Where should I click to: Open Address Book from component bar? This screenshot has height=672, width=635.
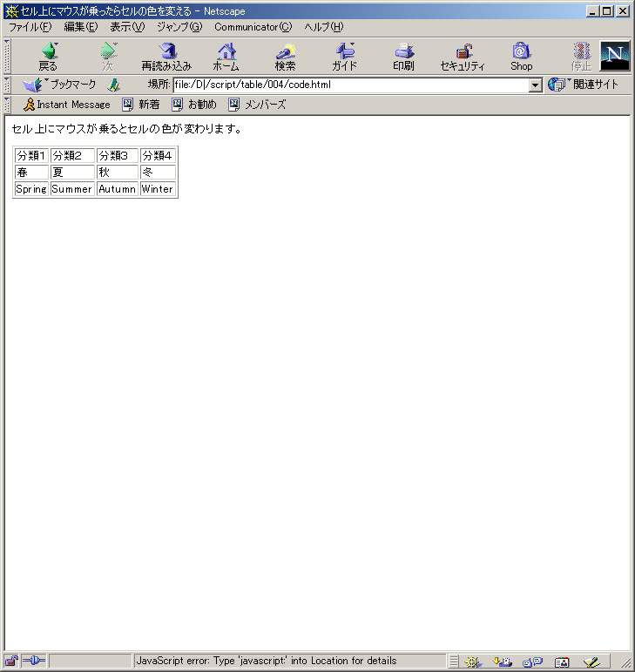(x=562, y=662)
